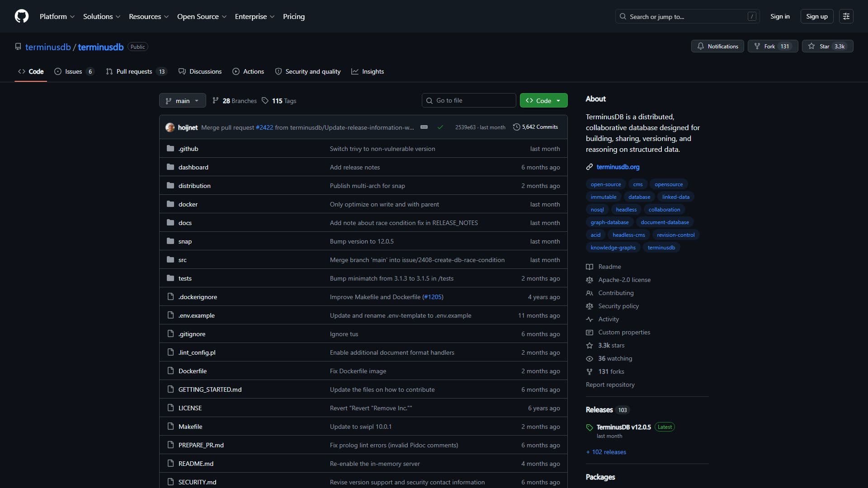Expand commit message ellipsis button
Image resolution: width=868 pixels, height=488 pixels.
(424, 127)
